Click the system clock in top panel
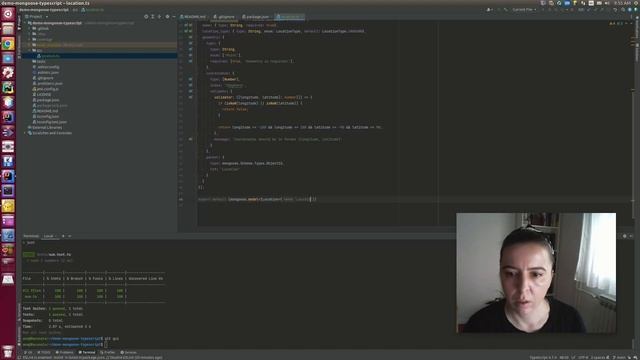This screenshot has height=360, width=640. [x=622, y=3]
